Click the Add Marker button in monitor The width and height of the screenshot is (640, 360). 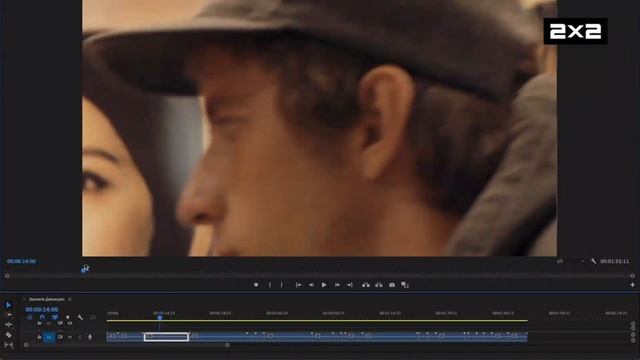(256, 285)
